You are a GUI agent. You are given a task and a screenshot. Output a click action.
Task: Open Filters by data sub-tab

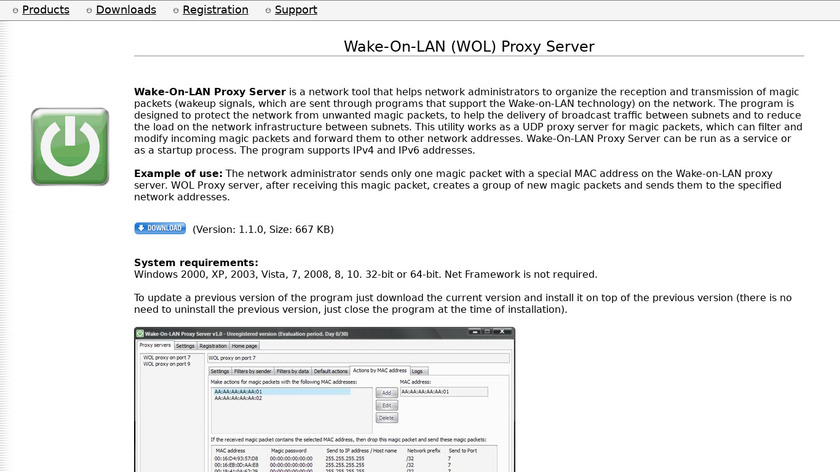tap(292, 371)
